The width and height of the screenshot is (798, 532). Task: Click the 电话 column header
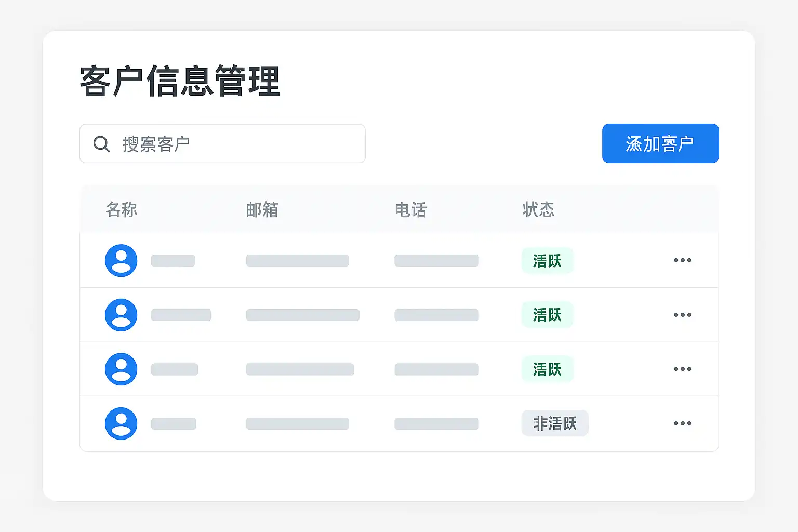tap(410, 210)
